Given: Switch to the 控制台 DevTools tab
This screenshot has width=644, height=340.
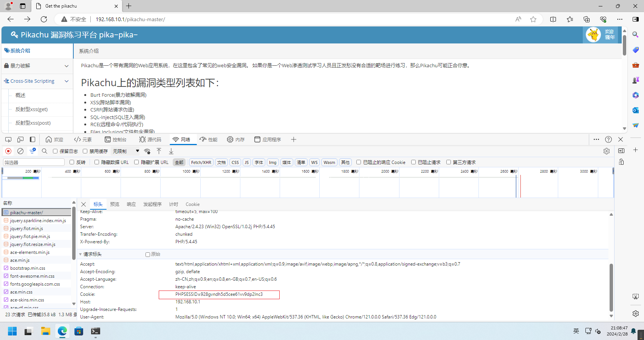Looking at the screenshot, I should tap(116, 139).
